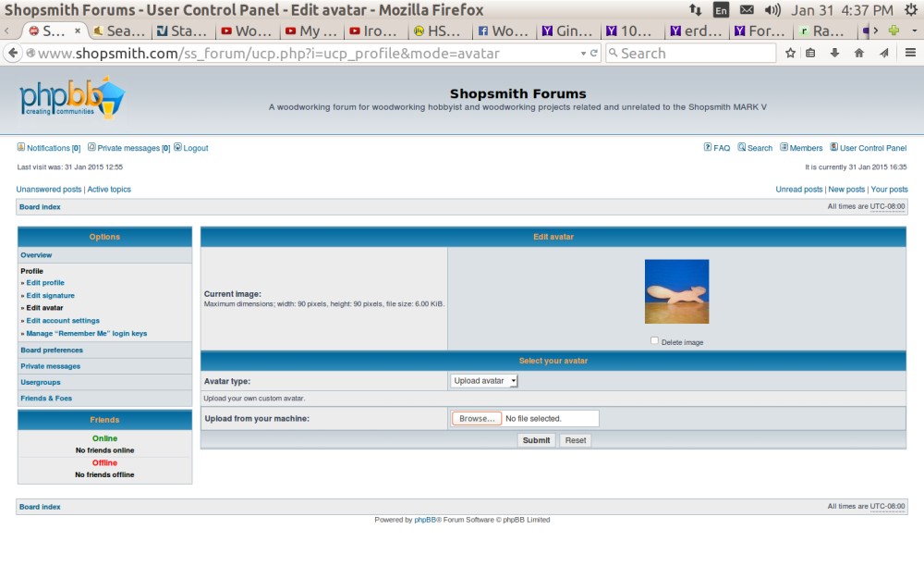View Unanswered posts
Viewport: 924px width, 578px height.
pos(49,190)
